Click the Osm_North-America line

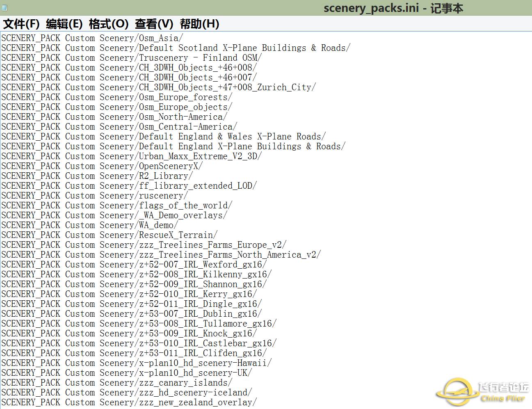tap(114, 117)
